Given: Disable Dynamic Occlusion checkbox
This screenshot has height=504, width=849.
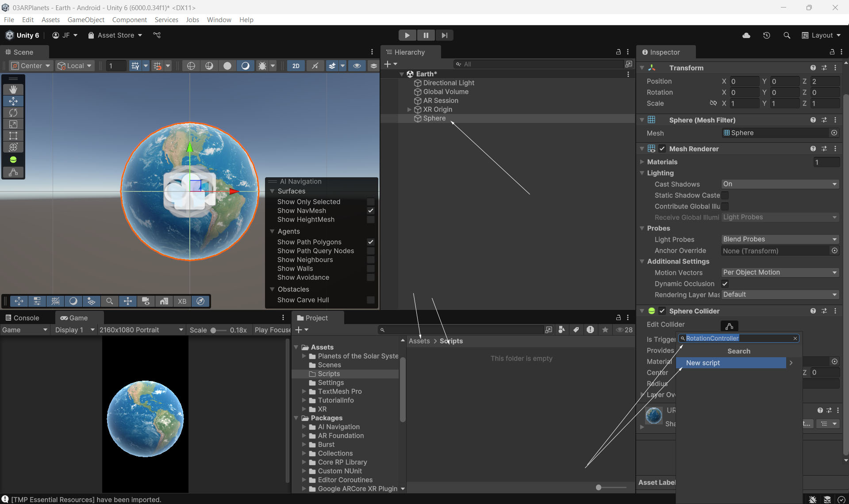Looking at the screenshot, I should click(x=725, y=284).
